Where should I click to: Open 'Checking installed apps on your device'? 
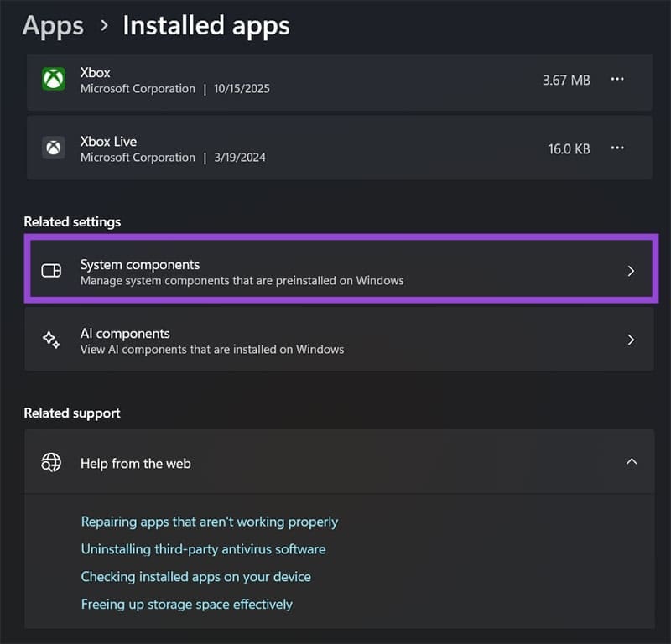point(195,577)
